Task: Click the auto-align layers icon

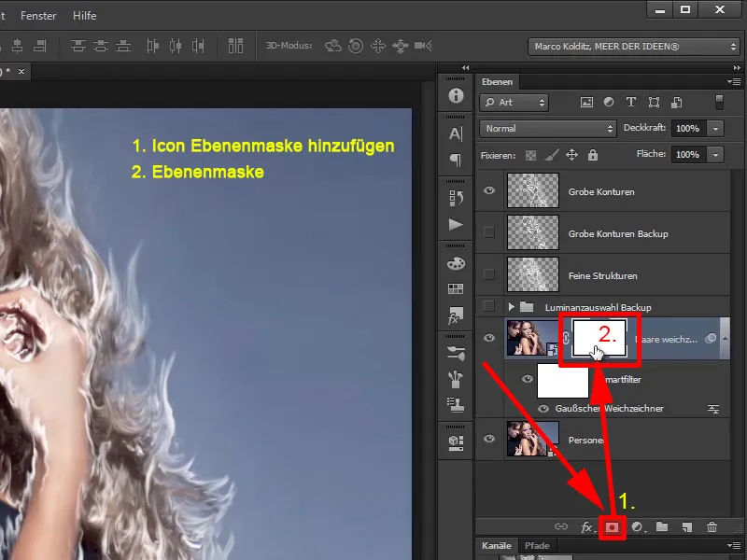Action: 235,46
